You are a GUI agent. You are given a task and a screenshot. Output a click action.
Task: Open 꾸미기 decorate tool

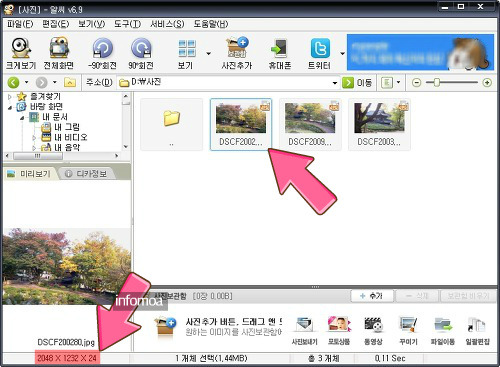pyautogui.click(x=408, y=331)
